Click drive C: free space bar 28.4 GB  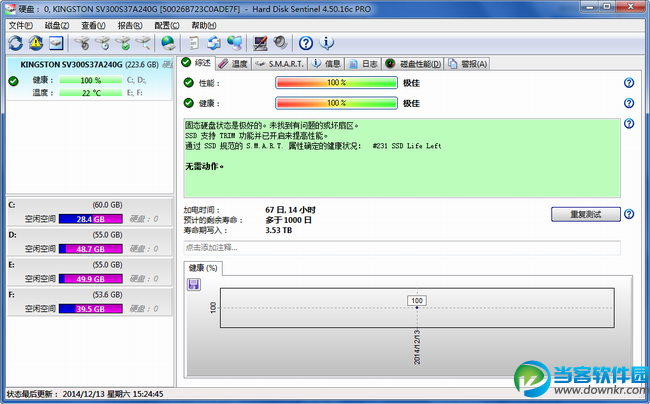click(90, 219)
